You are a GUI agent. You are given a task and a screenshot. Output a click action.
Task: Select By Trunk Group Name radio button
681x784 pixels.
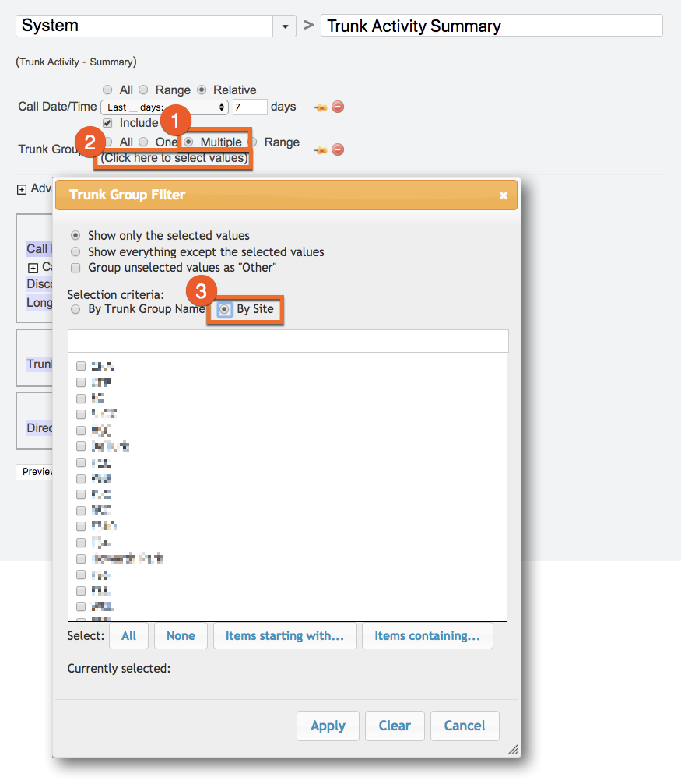(75, 310)
